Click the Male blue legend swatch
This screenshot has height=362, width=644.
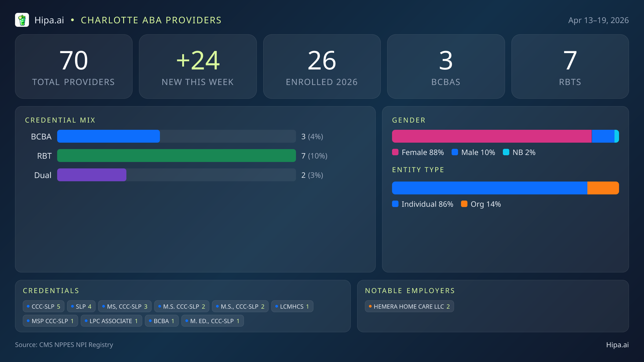(x=455, y=152)
